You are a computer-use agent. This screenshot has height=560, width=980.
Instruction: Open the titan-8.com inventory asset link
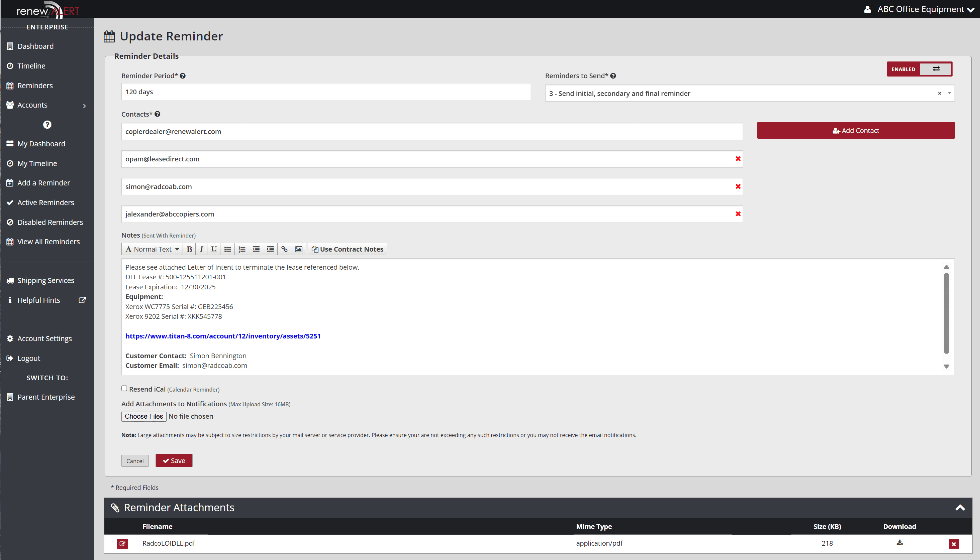[x=223, y=336]
